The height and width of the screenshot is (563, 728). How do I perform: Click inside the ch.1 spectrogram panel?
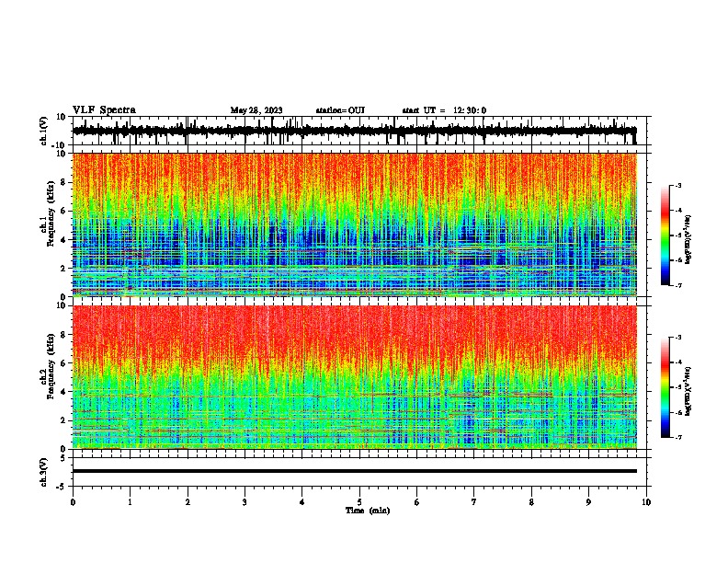[x=354, y=224]
